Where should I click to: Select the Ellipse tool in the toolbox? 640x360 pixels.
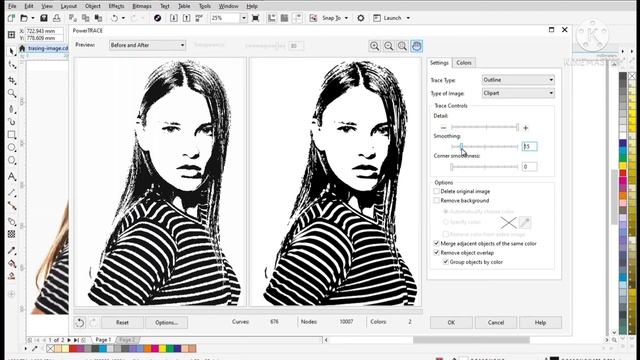click(x=12, y=147)
